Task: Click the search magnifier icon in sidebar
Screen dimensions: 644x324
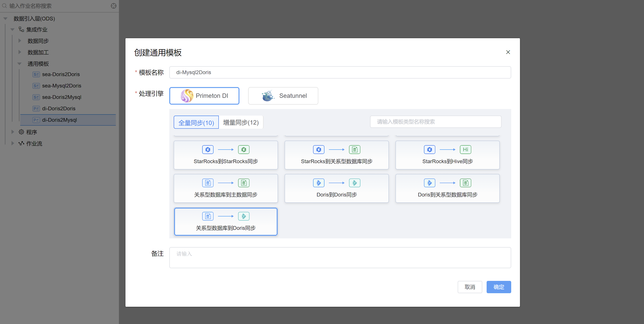Action: [4, 6]
